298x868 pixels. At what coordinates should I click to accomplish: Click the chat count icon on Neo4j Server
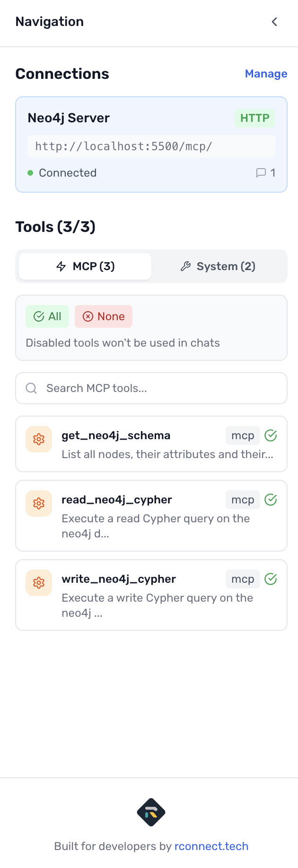(x=261, y=173)
